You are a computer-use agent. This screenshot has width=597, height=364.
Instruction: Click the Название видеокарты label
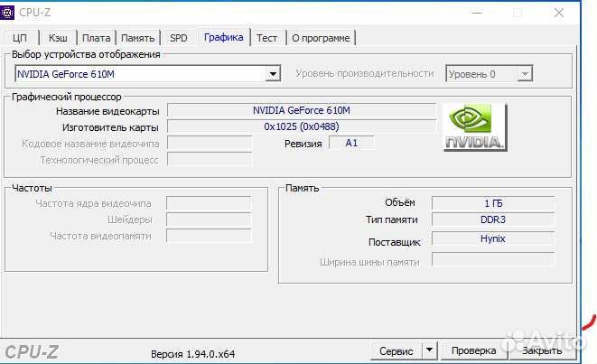coord(107,111)
